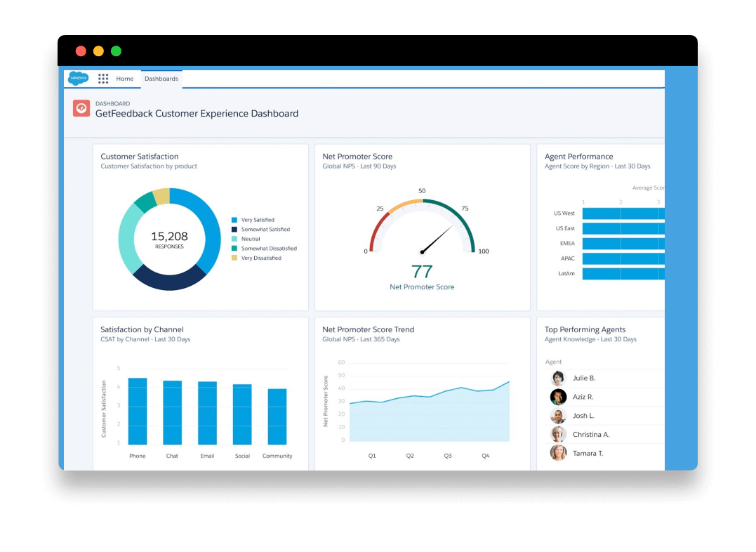Click Julie B.'s profile avatar
The width and height of the screenshot is (756, 552).
tap(557, 378)
